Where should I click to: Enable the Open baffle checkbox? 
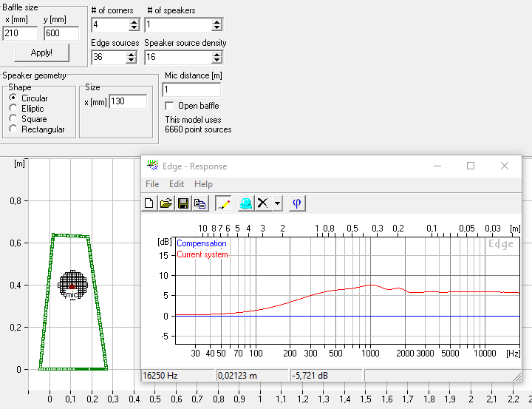click(169, 106)
